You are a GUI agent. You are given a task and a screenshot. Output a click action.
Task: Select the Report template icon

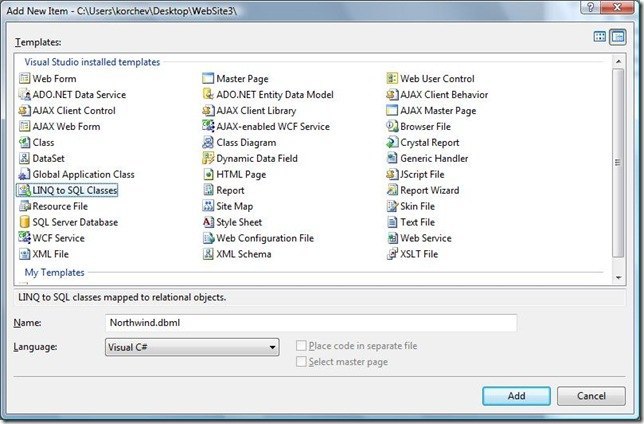click(x=208, y=190)
